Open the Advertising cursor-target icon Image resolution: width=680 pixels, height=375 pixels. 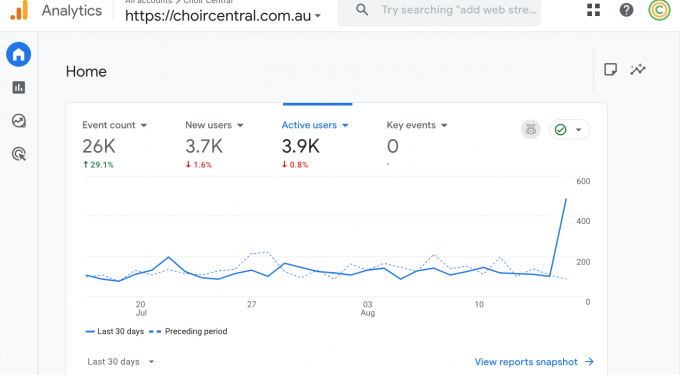coord(19,154)
